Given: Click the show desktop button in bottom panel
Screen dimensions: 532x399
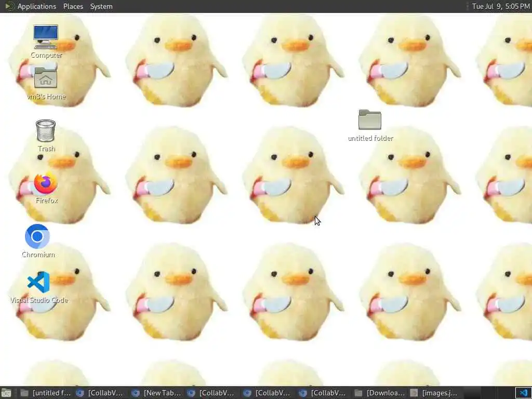Looking at the screenshot, I should click(6, 393).
